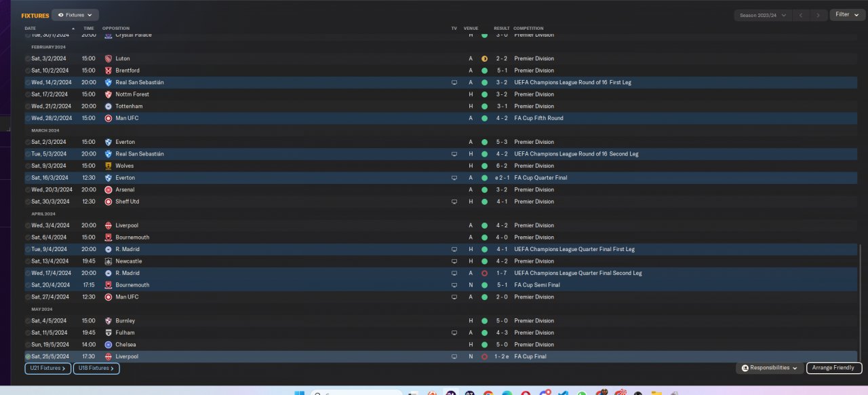Select the Wolves team name
The width and height of the screenshot is (868, 395).
125,166
